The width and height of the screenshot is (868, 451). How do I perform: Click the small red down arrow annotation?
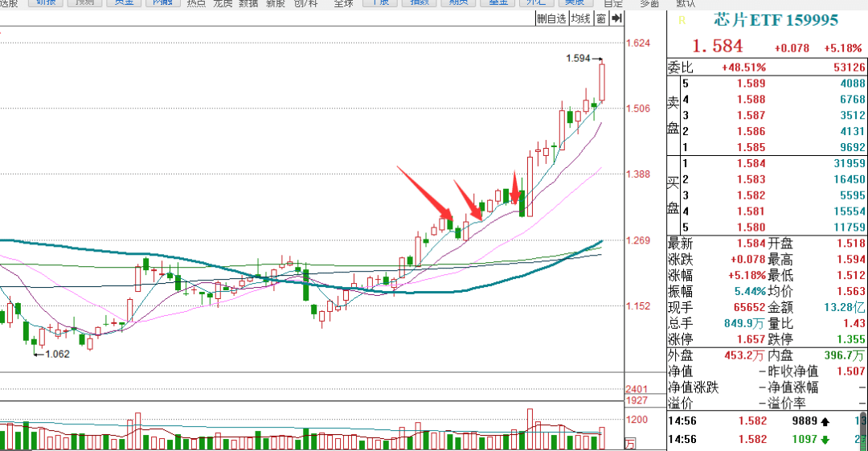(x=515, y=189)
